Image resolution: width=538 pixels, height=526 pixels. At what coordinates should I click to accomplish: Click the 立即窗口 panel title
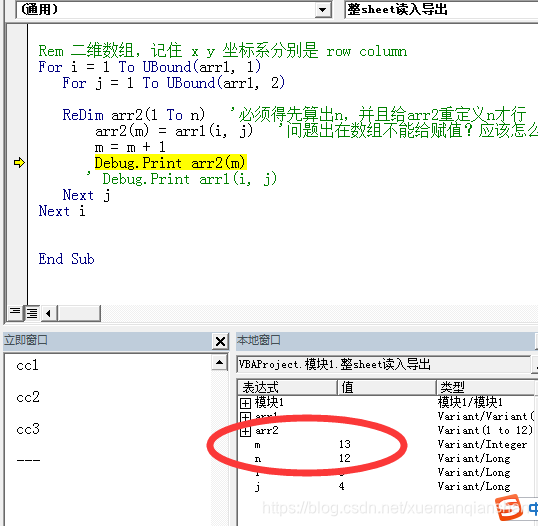26,340
